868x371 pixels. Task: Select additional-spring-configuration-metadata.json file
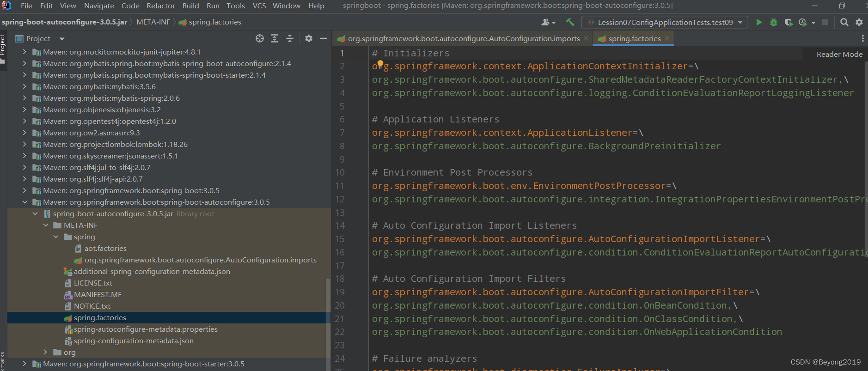click(x=152, y=272)
